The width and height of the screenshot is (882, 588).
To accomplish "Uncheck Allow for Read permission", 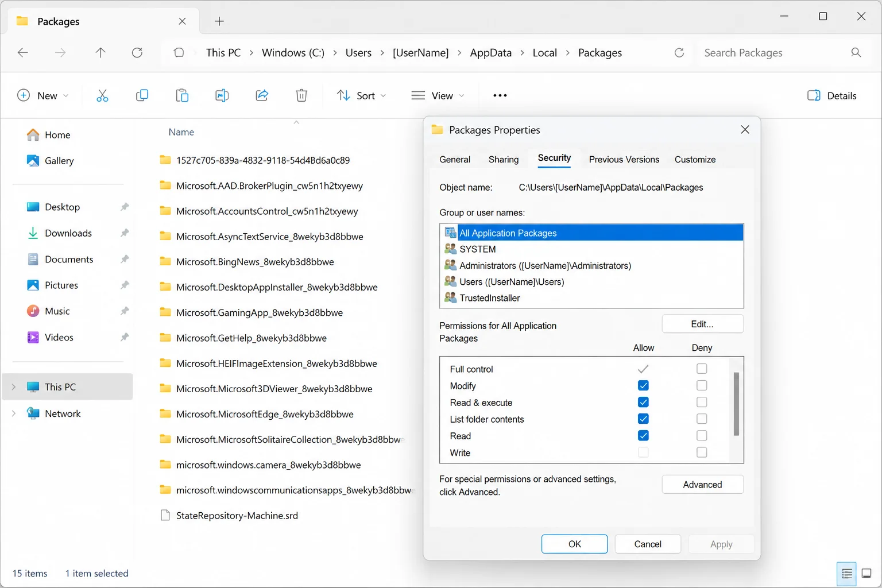I will [x=643, y=435].
